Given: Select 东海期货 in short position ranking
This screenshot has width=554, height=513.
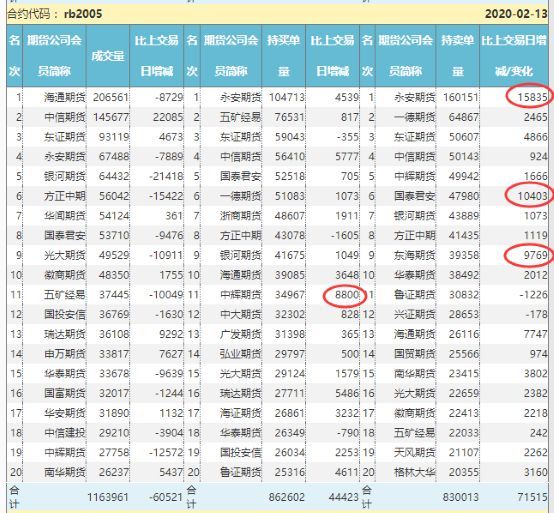Looking at the screenshot, I should click(x=414, y=255).
